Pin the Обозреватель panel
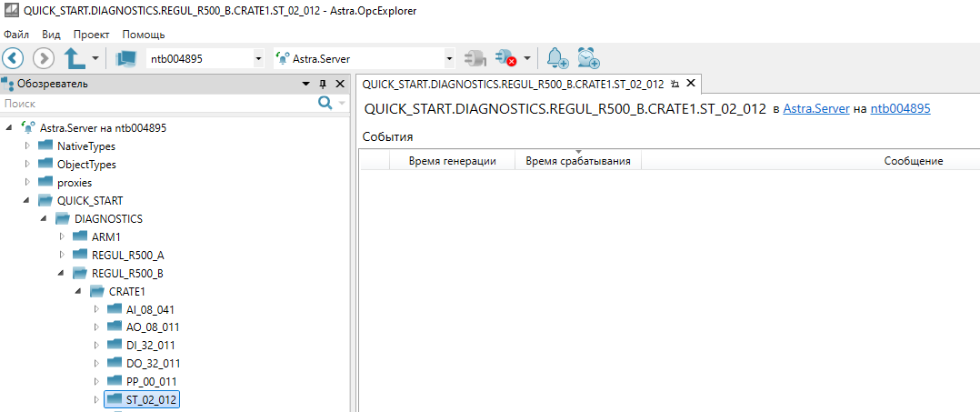 pyautogui.click(x=322, y=84)
